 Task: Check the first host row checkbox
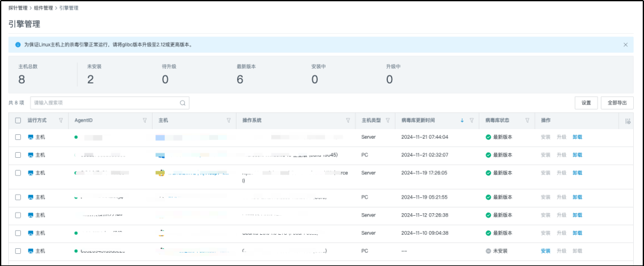18,137
